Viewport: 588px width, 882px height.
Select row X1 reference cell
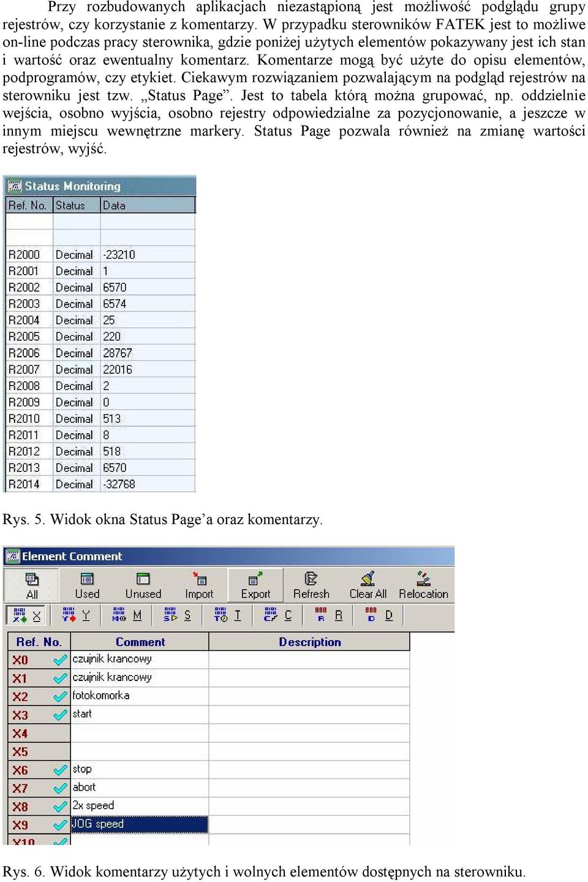pyautogui.click(x=39, y=679)
